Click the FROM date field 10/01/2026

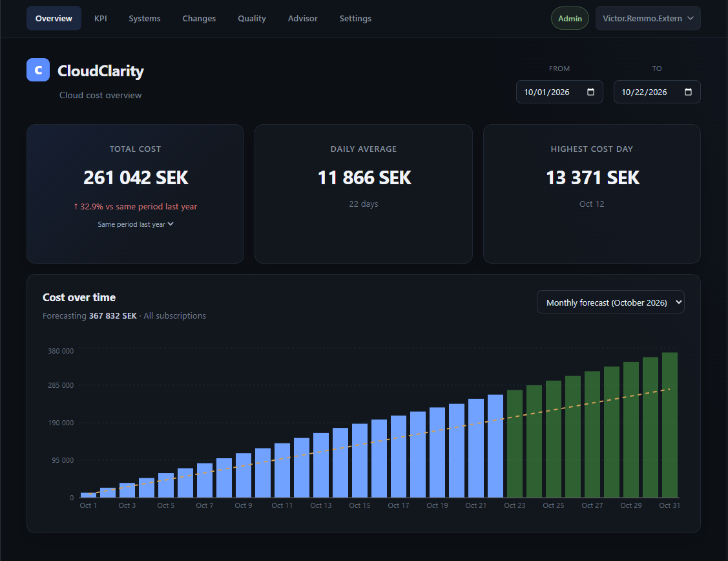coord(559,92)
